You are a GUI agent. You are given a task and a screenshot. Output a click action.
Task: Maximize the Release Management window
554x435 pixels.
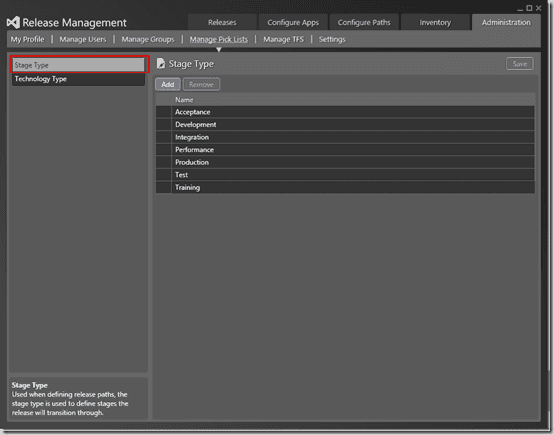pos(529,8)
